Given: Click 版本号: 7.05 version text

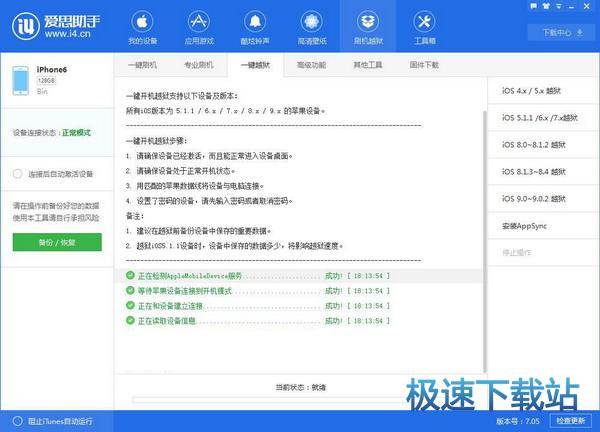Looking at the screenshot, I should (518, 421).
